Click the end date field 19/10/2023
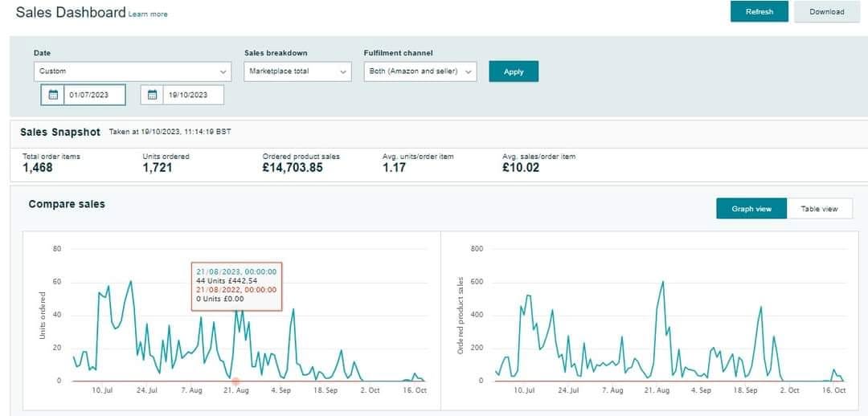Image resolution: width=868 pixels, height=416 pixels. [194, 95]
